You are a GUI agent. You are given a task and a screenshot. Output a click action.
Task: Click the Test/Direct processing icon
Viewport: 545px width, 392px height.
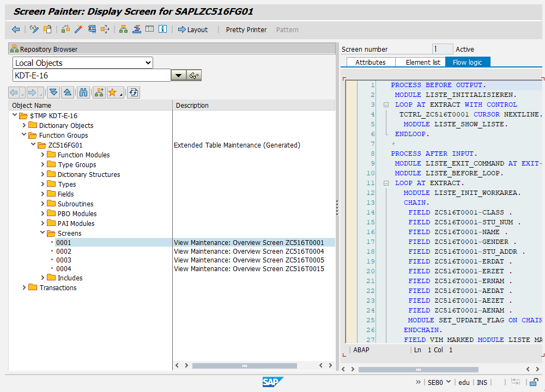tap(92, 29)
